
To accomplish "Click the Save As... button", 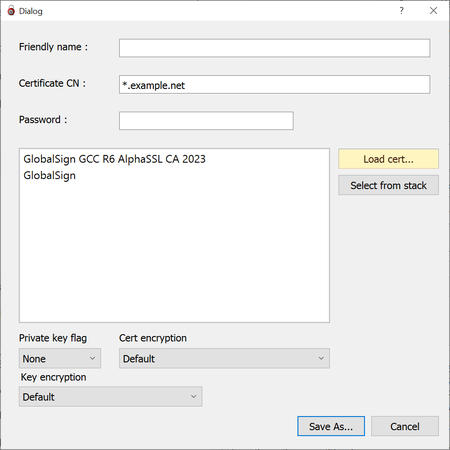I will point(331,426).
